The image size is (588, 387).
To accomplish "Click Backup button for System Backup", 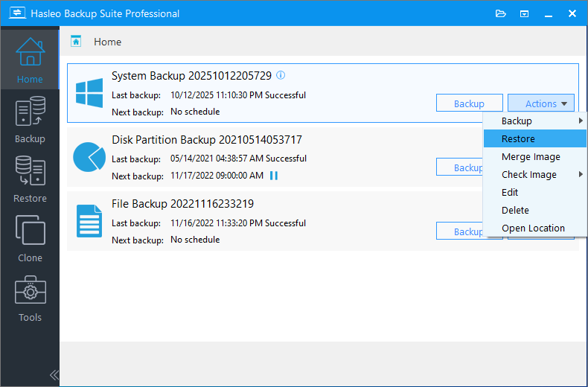I will 469,103.
